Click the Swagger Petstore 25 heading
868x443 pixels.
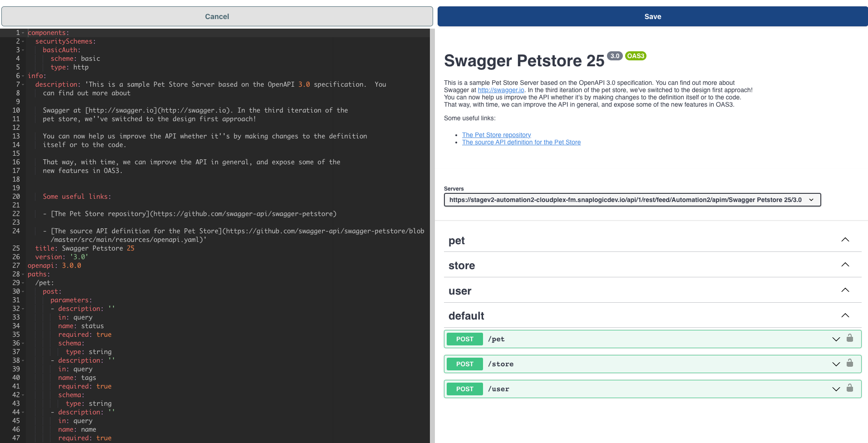tap(524, 61)
